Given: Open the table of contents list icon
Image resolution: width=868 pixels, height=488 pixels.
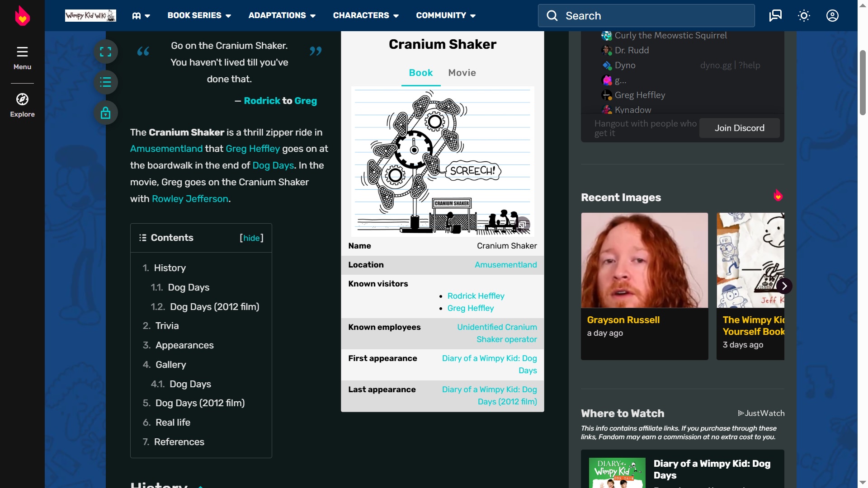Looking at the screenshot, I should coord(105,82).
